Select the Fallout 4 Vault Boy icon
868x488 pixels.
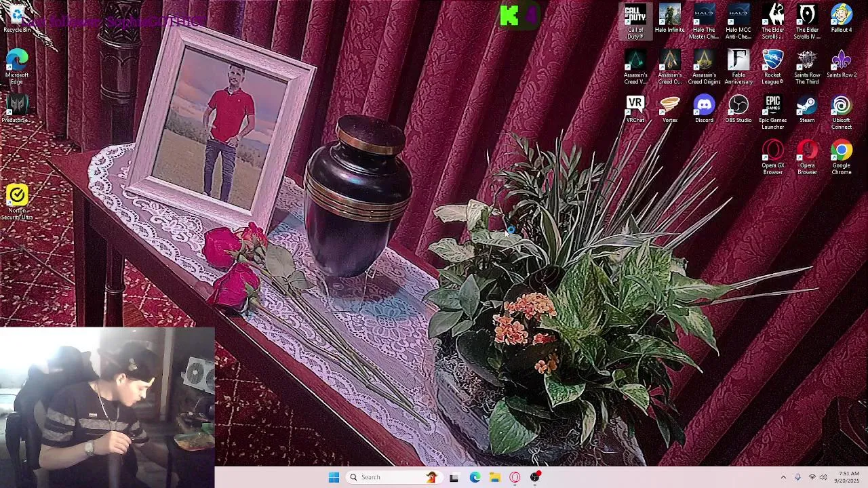point(842,19)
